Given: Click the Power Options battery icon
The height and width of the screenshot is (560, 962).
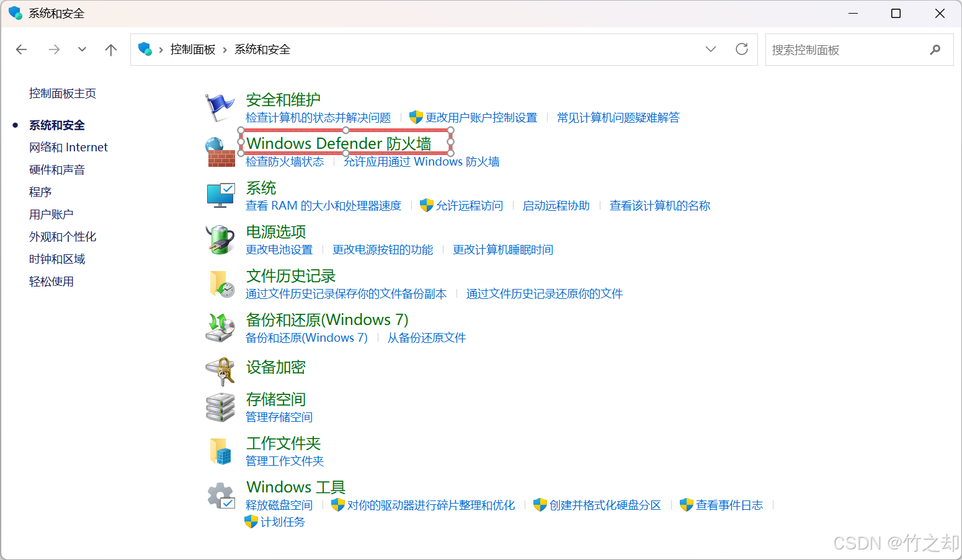Looking at the screenshot, I should (220, 239).
